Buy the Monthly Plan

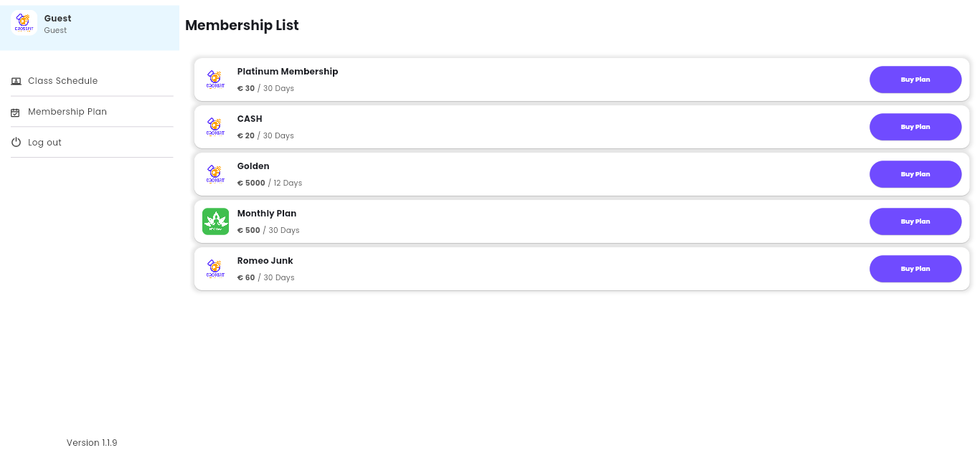[x=915, y=221]
